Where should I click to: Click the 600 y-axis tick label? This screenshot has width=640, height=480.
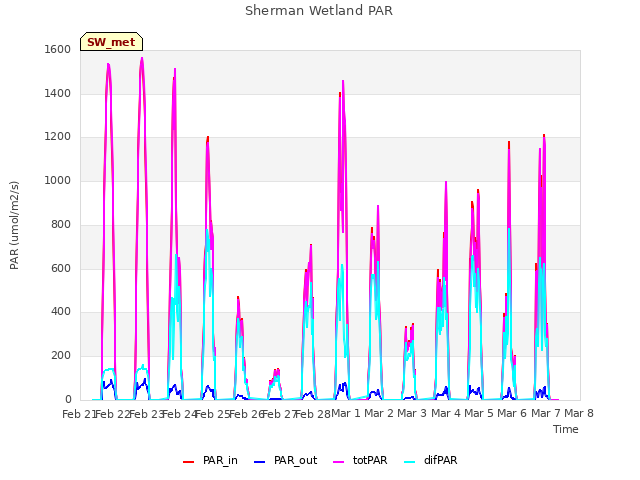coord(61,268)
